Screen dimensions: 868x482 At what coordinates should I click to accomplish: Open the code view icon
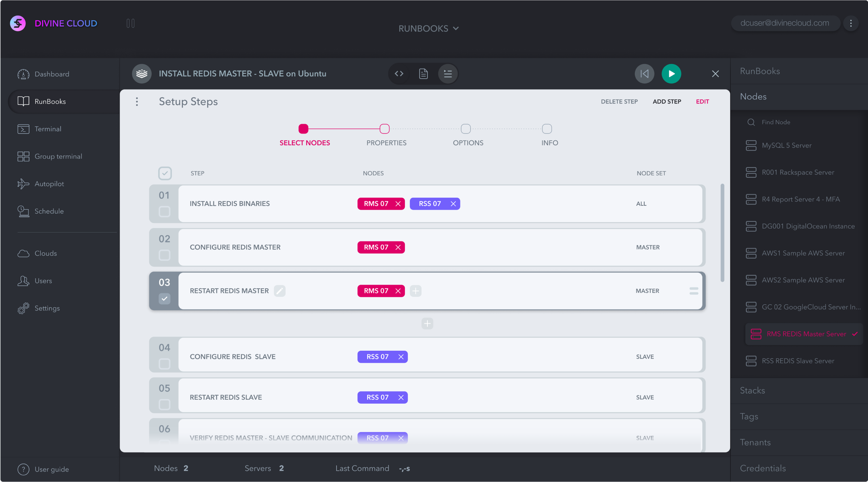(x=399, y=74)
